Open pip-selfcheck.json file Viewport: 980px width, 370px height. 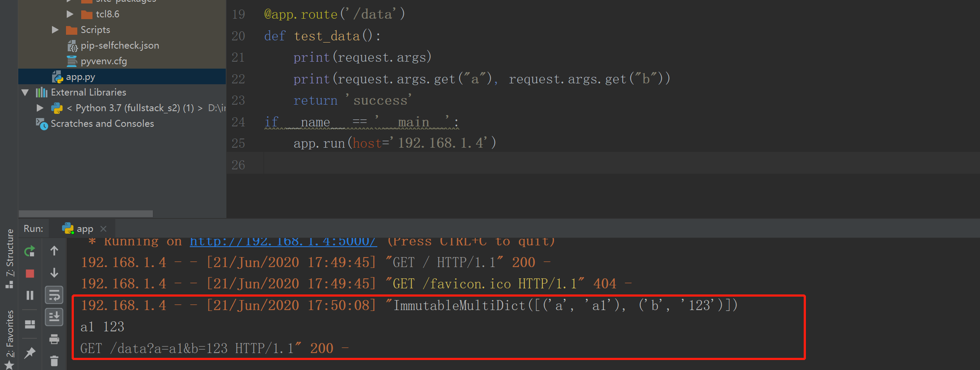click(120, 45)
